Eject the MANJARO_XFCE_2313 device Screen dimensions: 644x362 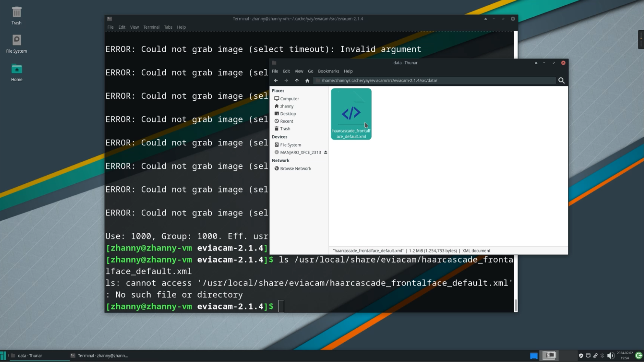click(326, 152)
